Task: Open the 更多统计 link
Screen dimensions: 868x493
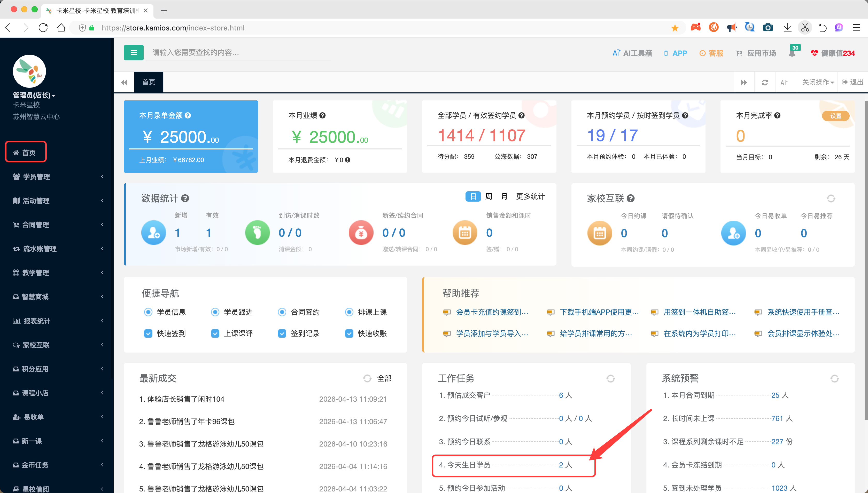Action: coord(530,196)
